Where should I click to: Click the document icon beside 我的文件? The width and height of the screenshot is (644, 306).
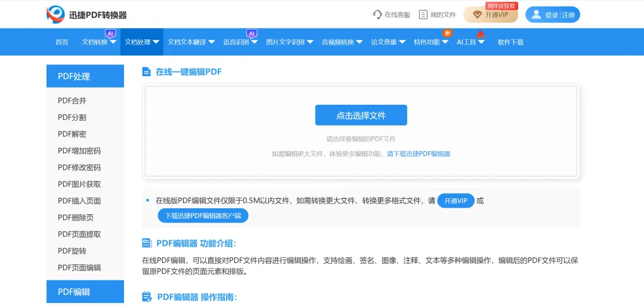[423, 15]
